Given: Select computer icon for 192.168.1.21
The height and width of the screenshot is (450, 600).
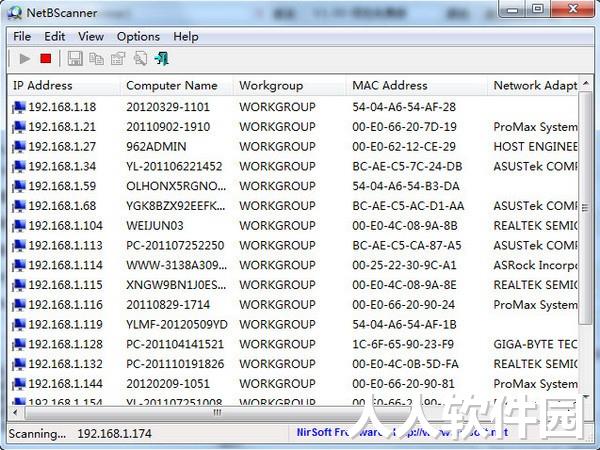Looking at the screenshot, I should pos(19,127).
